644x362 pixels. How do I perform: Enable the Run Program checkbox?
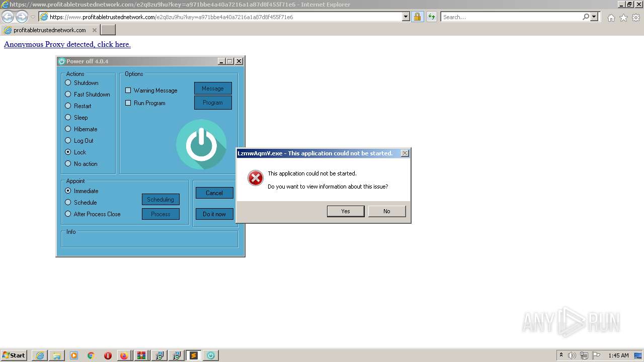(128, 103)
